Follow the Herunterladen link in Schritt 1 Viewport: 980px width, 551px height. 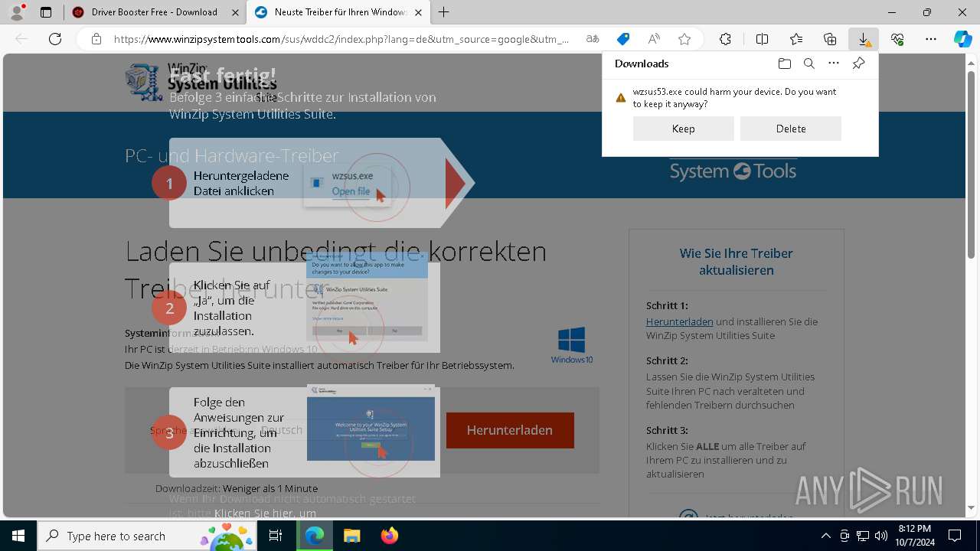click(680, 321)
